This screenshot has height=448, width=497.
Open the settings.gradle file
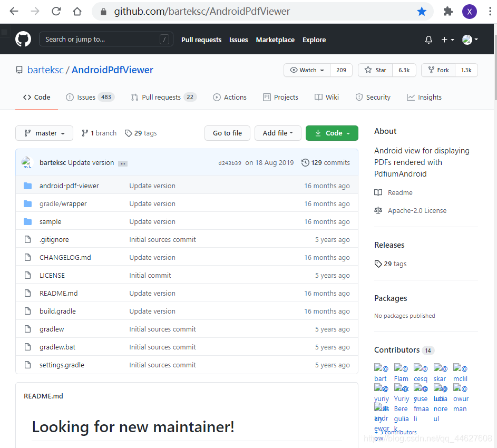pyautogui.click(x=62, y=365)
